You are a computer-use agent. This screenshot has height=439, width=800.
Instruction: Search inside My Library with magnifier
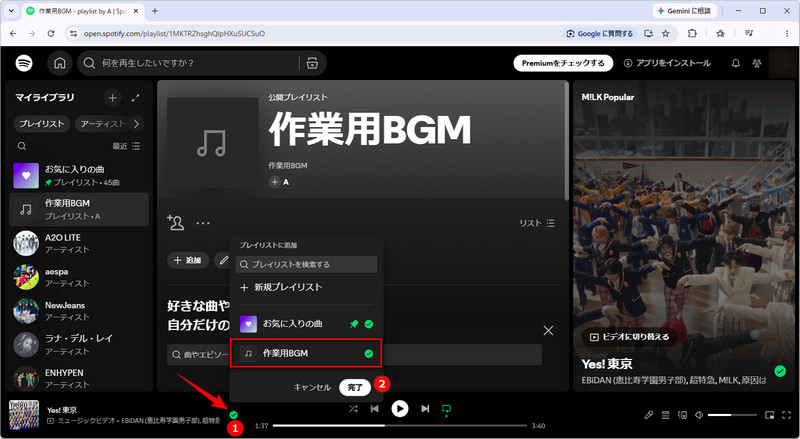[22, 146]
